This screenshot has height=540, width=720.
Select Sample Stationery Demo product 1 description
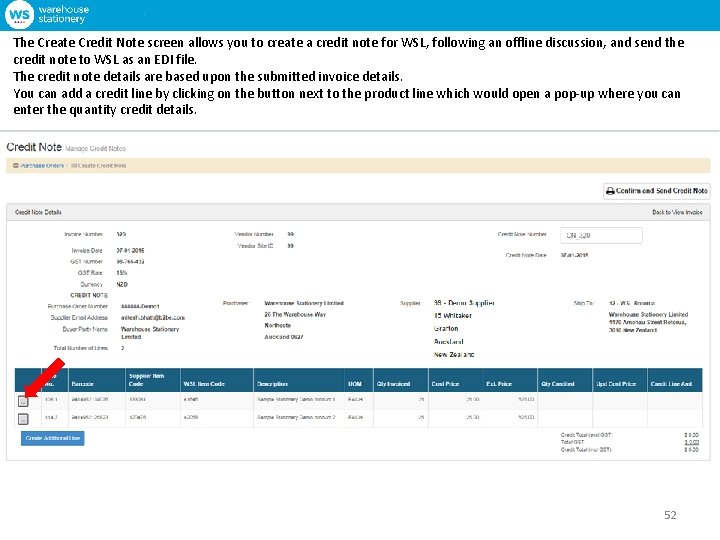coord(296,399)
